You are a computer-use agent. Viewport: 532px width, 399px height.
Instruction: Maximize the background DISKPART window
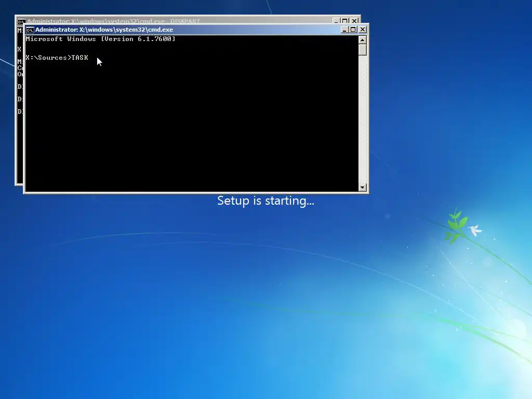pos(345,21)
